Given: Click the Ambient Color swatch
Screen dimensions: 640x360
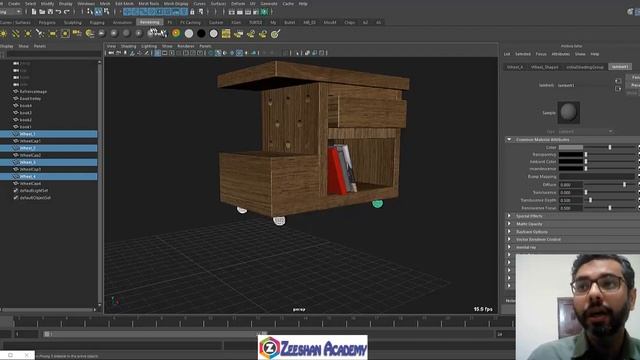Looking at the screenshot, I should [x=571, y=162].
